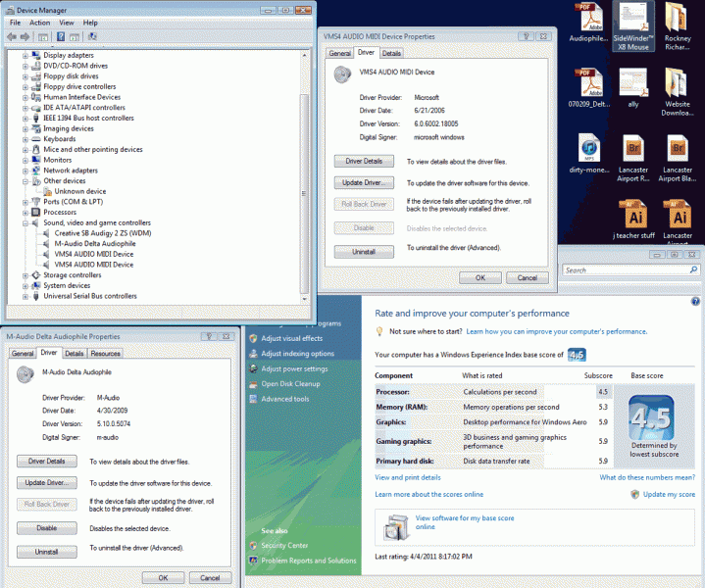
Task: Collapse Other devices node
Action: tap(25, 181)
